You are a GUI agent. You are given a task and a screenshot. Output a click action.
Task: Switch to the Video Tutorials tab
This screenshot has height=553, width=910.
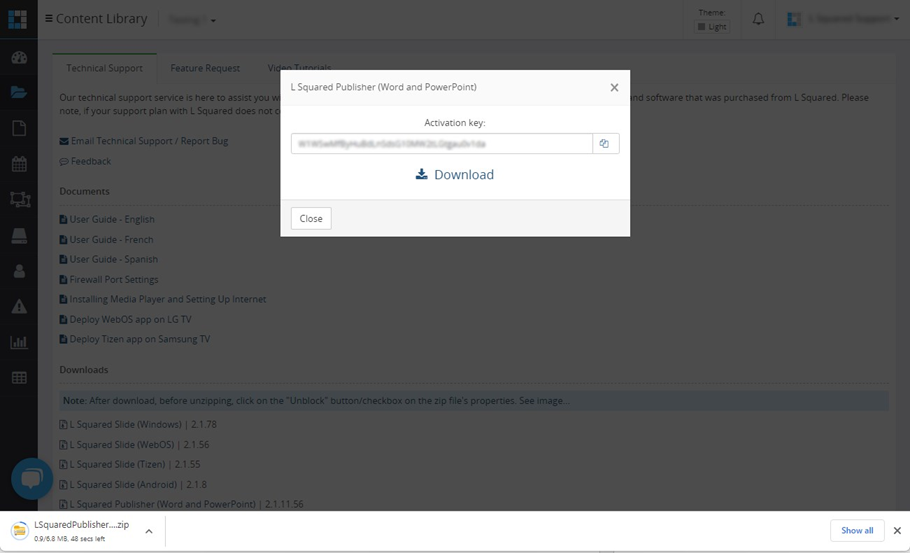[299, 68]
